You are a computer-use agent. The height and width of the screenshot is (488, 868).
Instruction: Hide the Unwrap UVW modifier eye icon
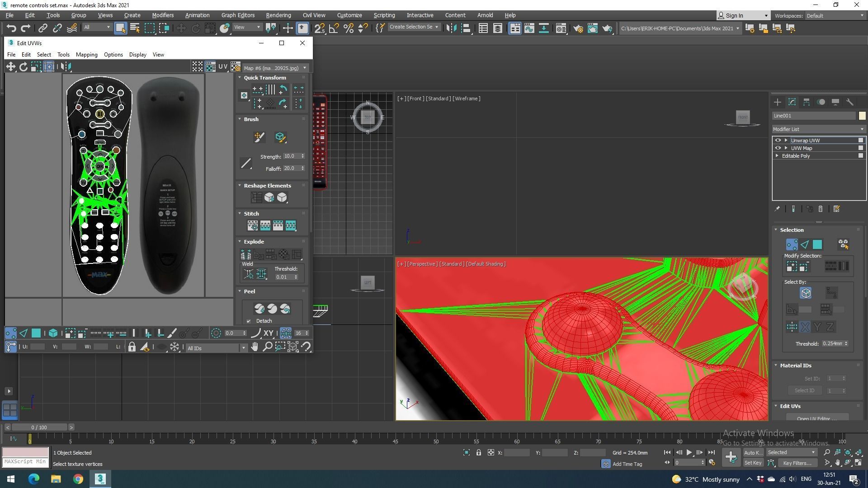point(778,141)
